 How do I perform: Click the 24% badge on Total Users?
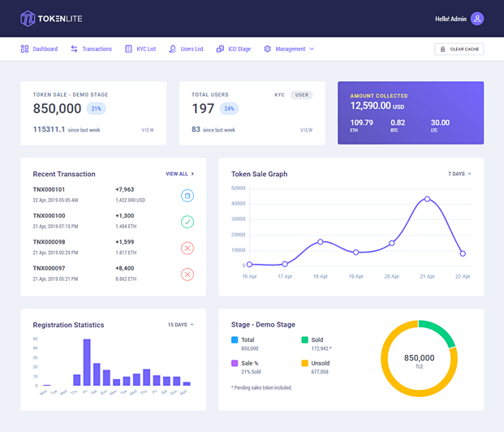pyautogui.click(x=229, y=109)
